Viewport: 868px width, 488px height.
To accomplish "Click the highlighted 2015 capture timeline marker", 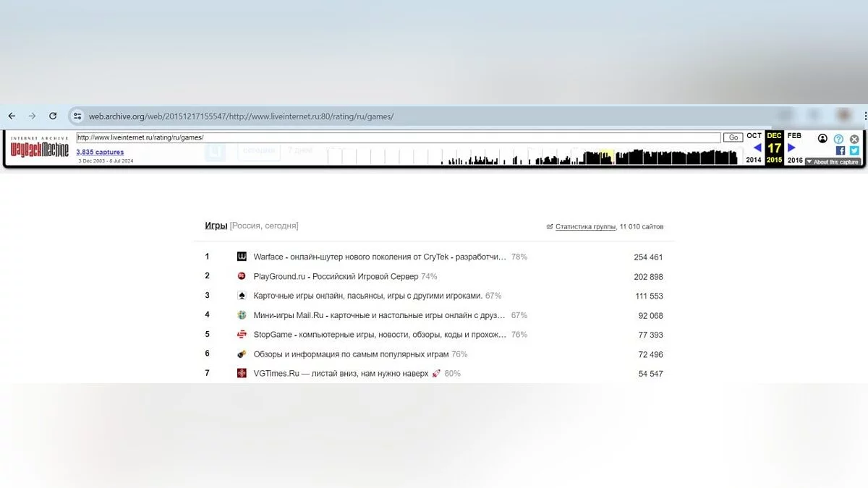I will click(606, 156).
